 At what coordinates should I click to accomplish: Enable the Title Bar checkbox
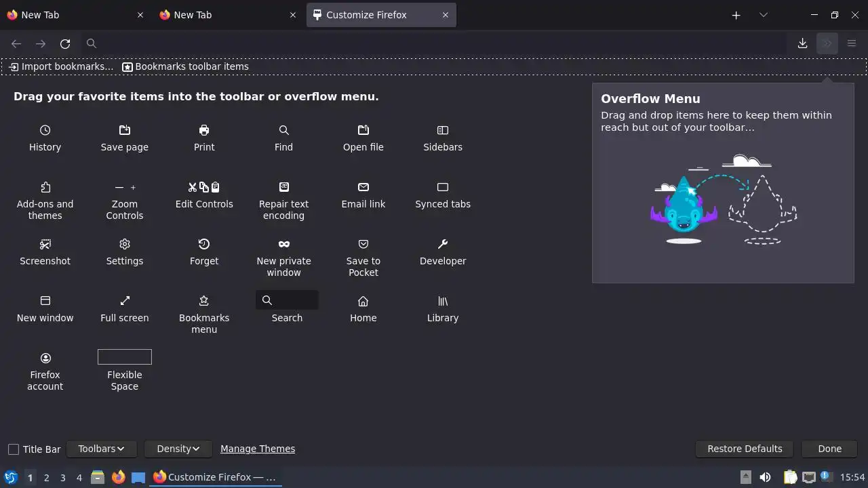(14, 449)
